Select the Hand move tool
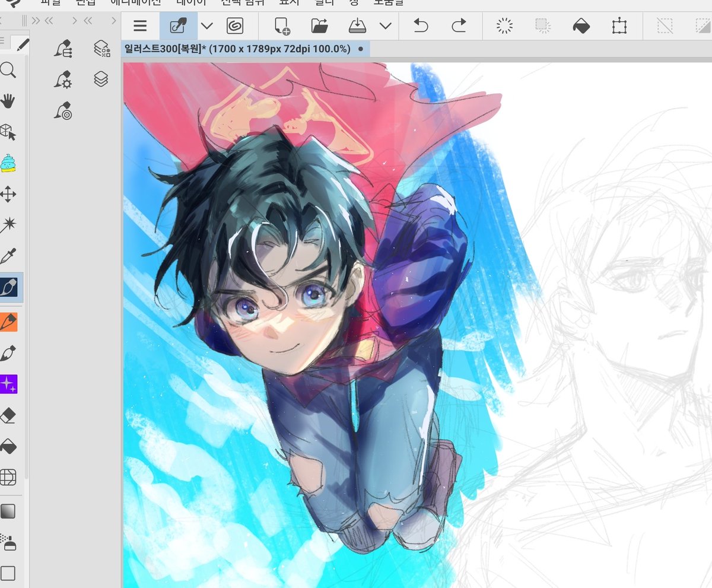 pos(8,101)
